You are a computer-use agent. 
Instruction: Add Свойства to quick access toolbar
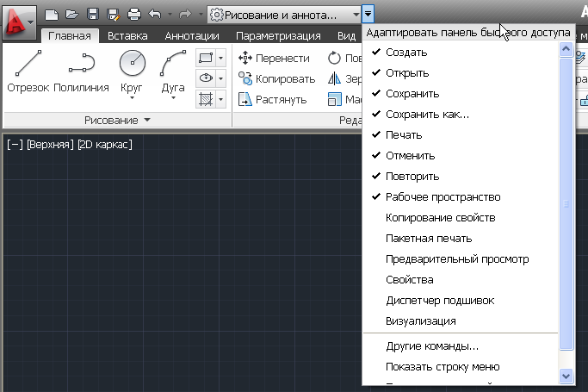coord(461,279)
